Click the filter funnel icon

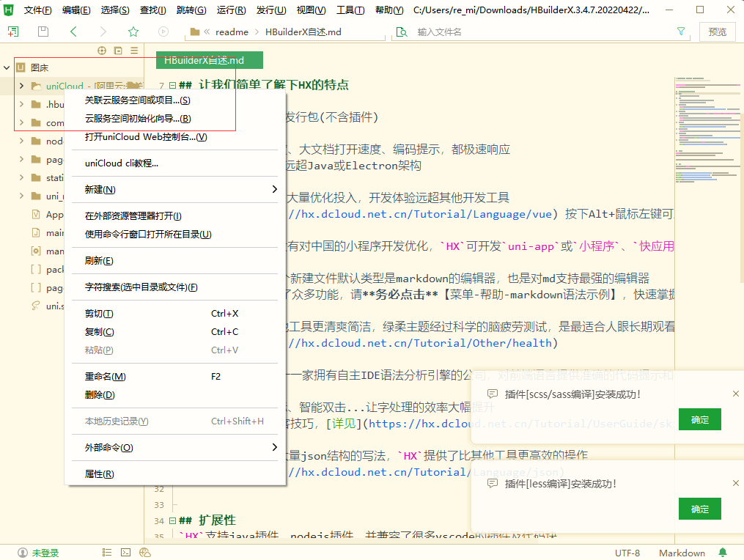point(681,32)
